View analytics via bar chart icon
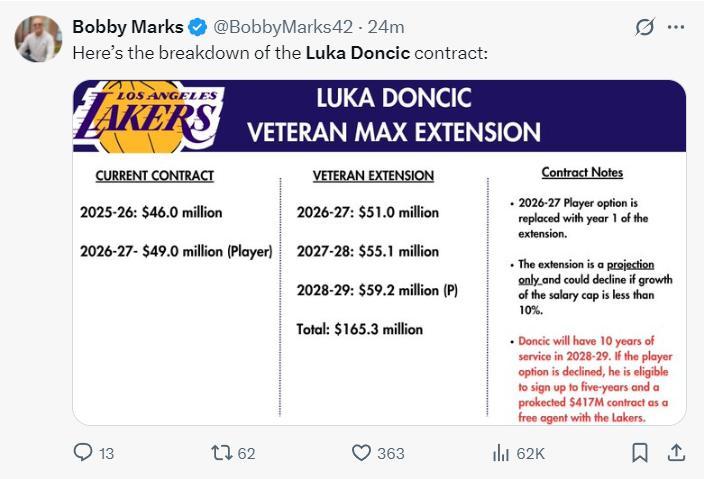The image size is (704, 479). [501, 453]
